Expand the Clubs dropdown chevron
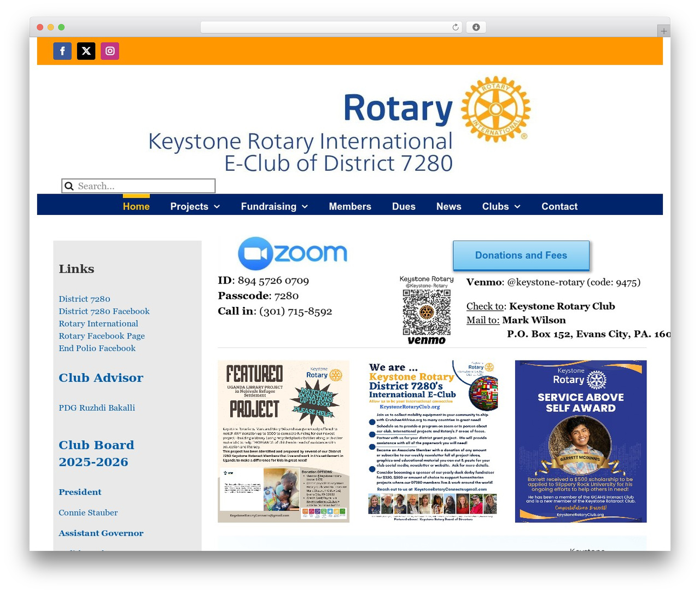Viewport: 700px width, 593px height. pyautogui.click(x=517, y=206)
